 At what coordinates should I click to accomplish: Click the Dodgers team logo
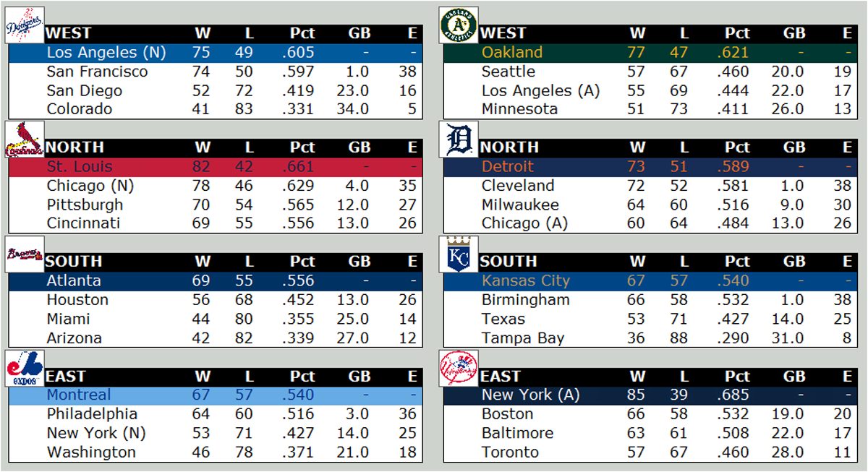pyautogui.click(x=25, y=26)
